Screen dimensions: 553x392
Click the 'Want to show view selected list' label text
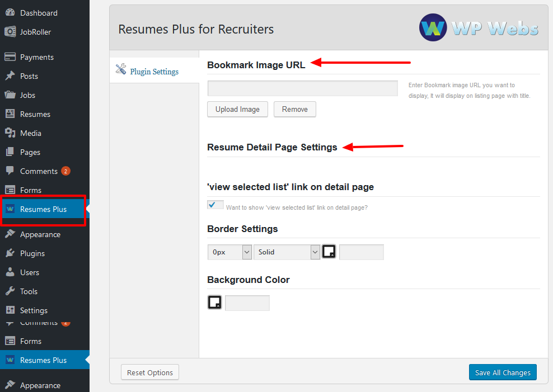pos(297,207)
